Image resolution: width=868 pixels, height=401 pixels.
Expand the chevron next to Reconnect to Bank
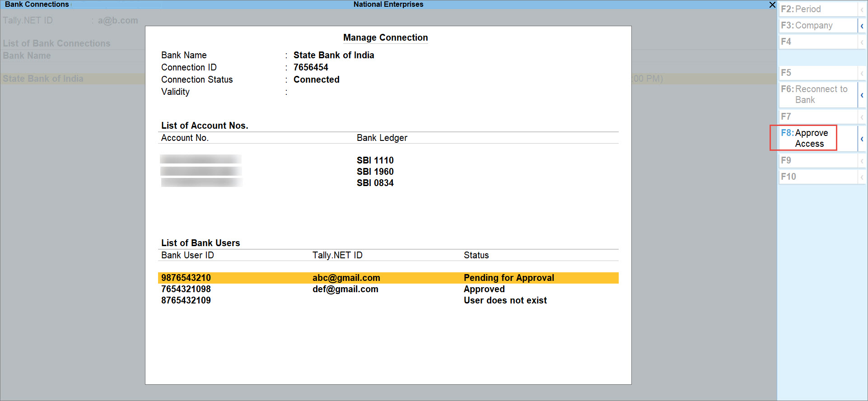pos(862,95)
